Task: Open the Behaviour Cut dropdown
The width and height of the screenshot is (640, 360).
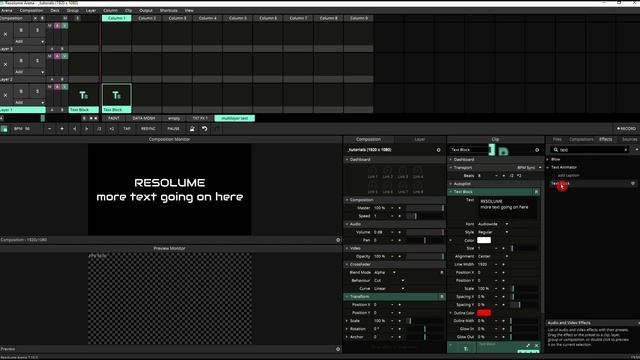Action: (389, 281)
